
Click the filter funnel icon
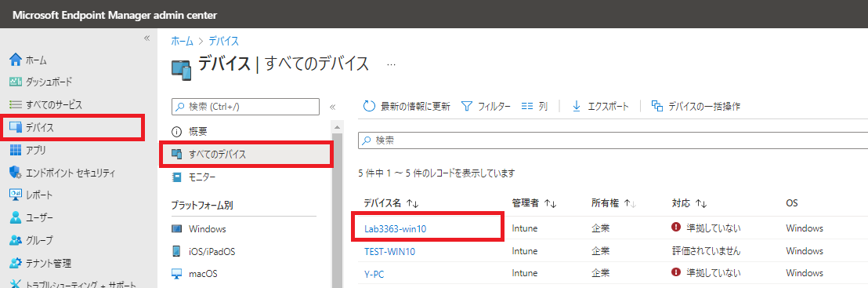tap(467, 106)
